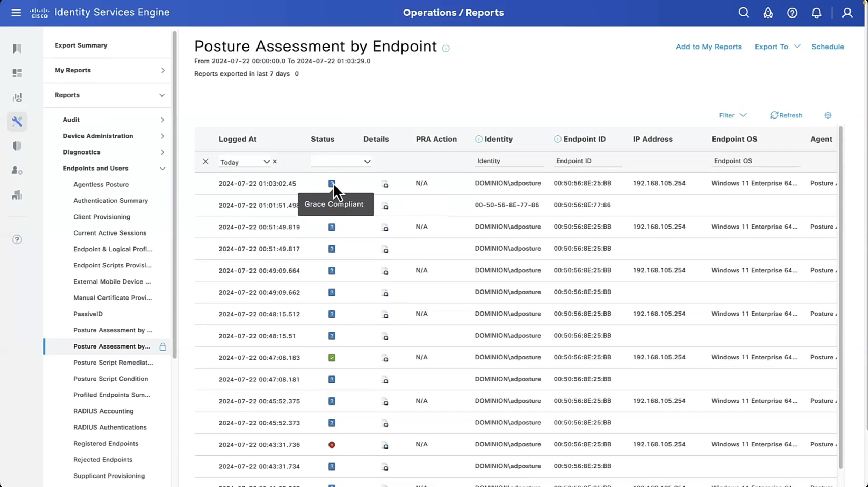
Task: Open the Client Provisioning report
Action: (x=102, y=217)
